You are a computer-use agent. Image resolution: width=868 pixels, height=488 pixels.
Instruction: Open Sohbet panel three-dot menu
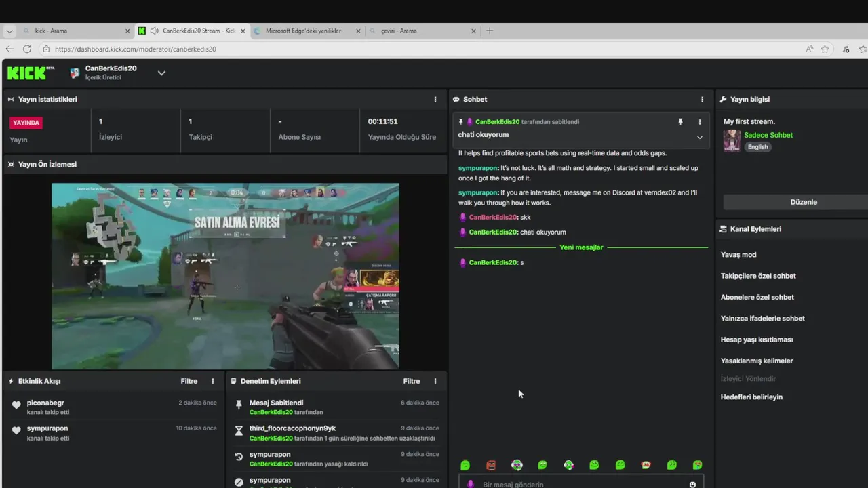coord(702,99)
